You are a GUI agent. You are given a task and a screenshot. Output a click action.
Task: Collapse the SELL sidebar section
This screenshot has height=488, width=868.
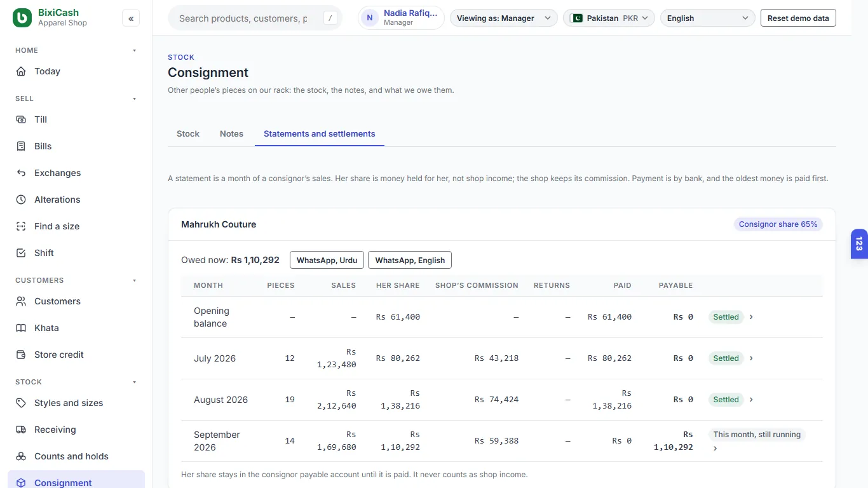pyautogui.click(x=134, y=98)
